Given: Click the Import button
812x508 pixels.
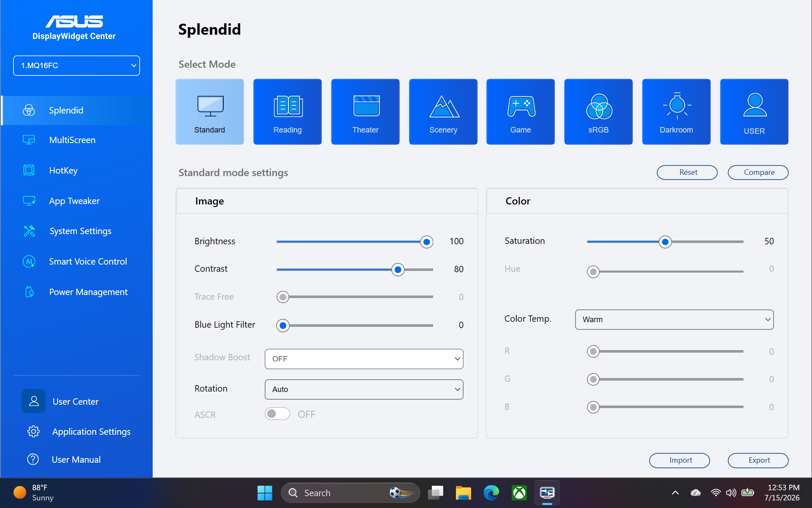Looking at the screenshot, I should coord(680,460).
